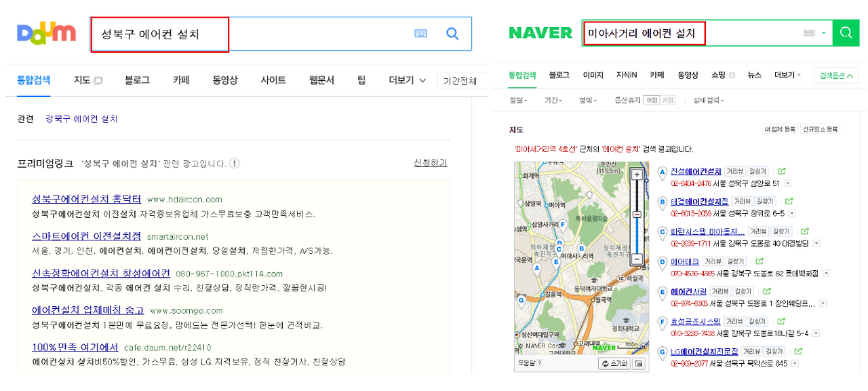Open the LG에어컨설치전문점 result link

[704, 352]
